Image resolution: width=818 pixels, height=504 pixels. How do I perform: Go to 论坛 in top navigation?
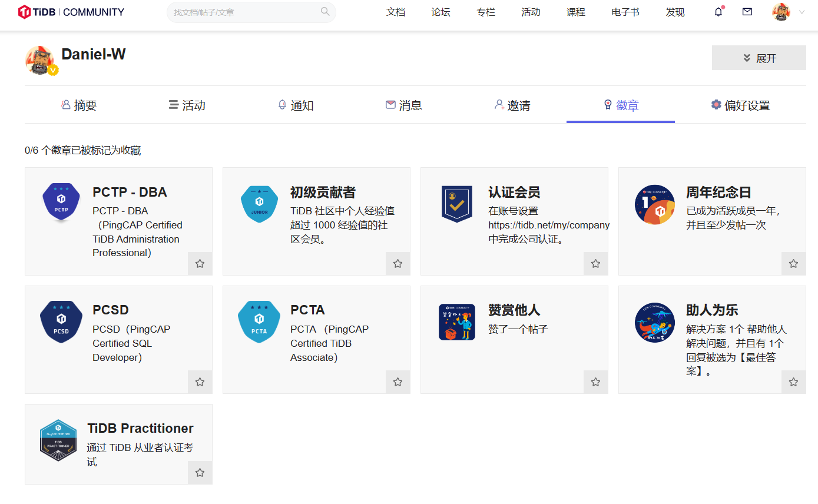[x=441, y=12]
